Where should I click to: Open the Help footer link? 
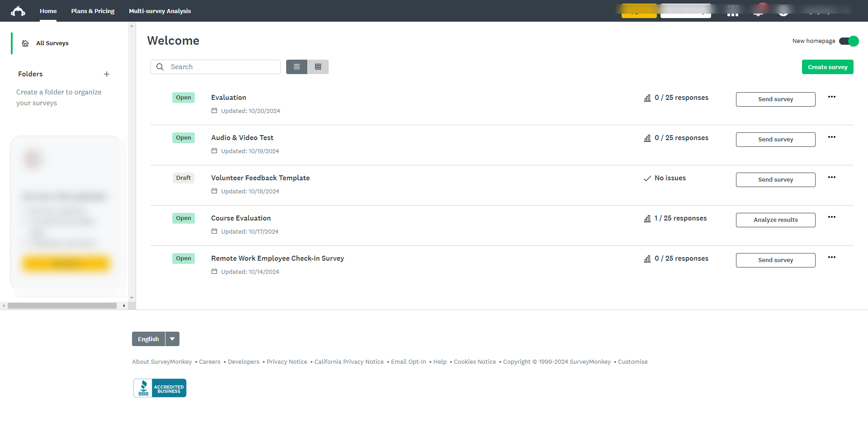(x=440, y=362)
